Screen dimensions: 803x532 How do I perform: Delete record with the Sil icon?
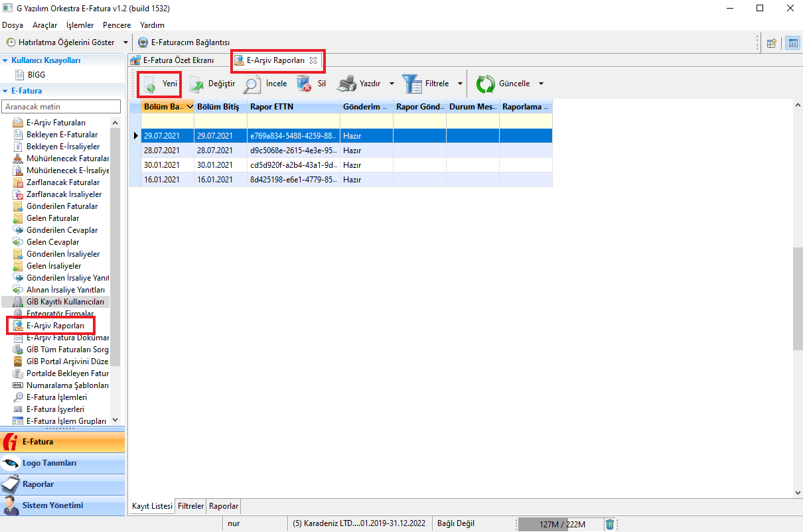(304, 84)
